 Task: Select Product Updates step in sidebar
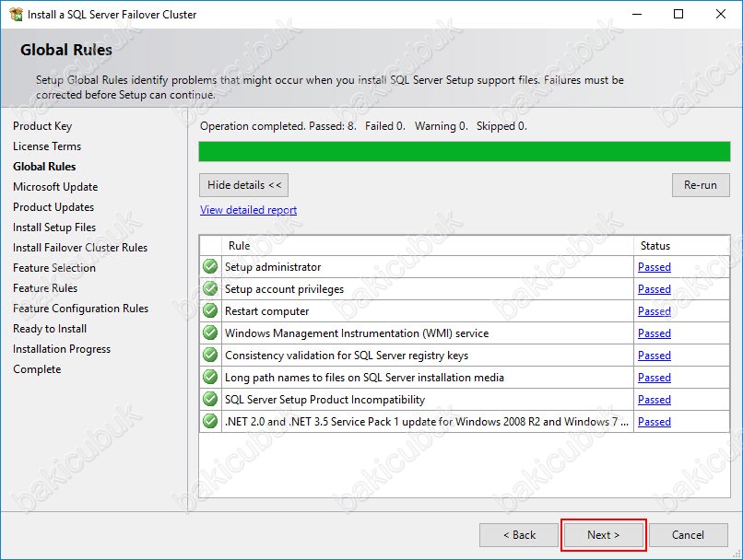53,207
